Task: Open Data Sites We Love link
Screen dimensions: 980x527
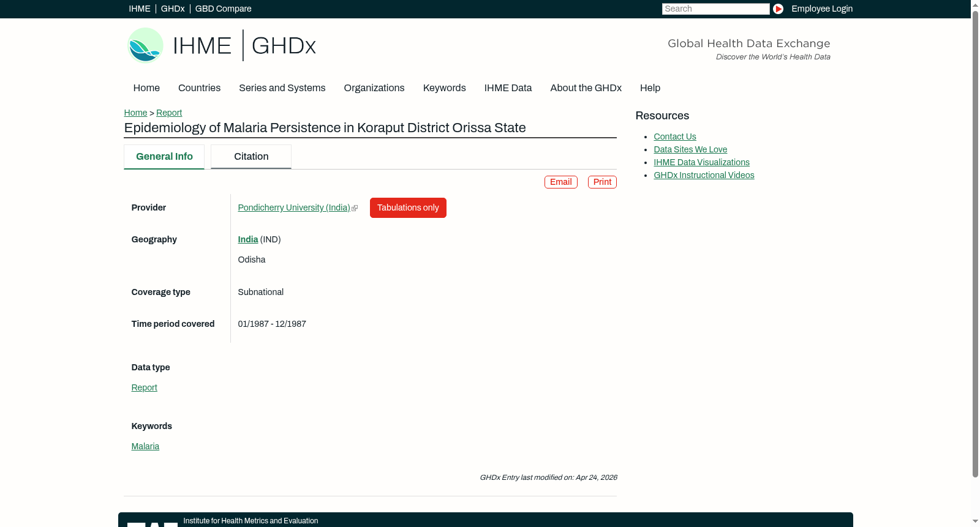Action: coord(690,150)
